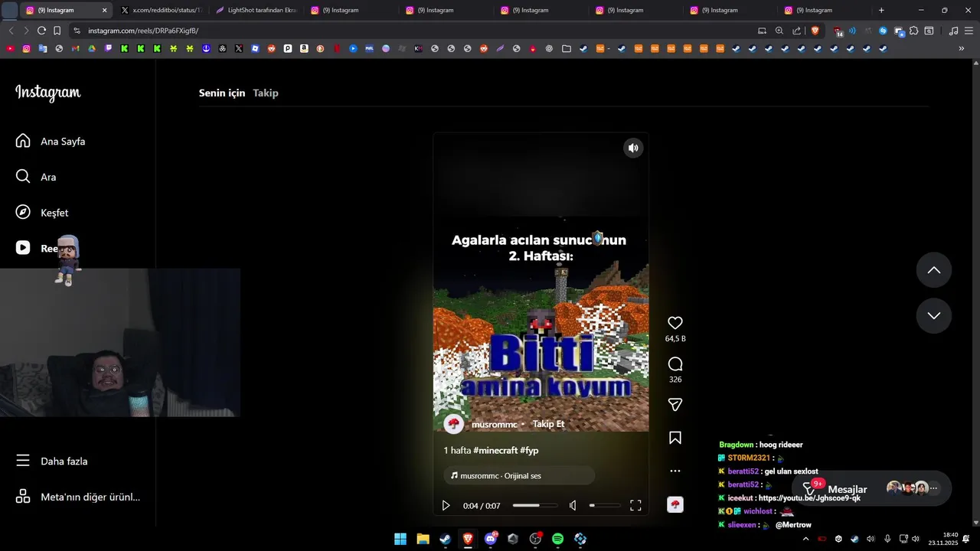Show hidden bookmarks with double chevron
This screenshot has width=980, height=551.
[x=962, y=48]
